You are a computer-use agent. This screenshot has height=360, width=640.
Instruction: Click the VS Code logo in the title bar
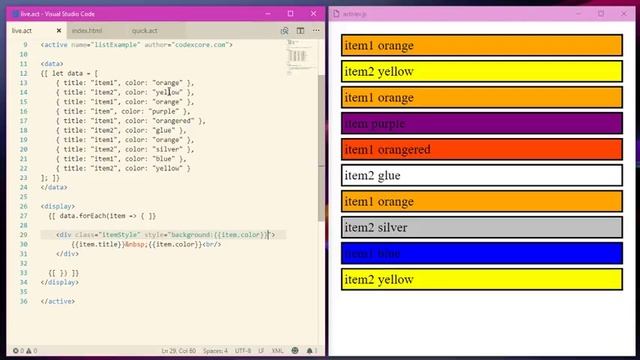click(x=15, y=14)
